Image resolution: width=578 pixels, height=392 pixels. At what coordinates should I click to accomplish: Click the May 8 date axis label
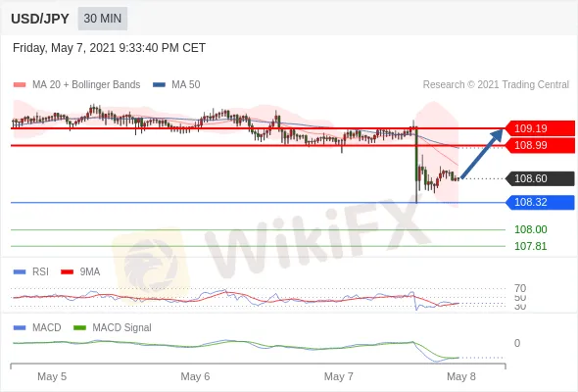(x=461, y=376)
